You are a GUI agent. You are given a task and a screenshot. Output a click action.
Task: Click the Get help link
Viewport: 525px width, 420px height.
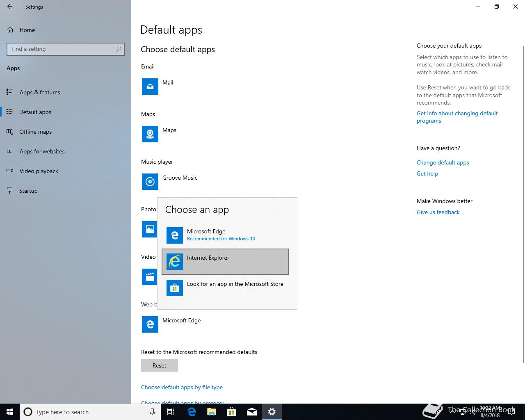(427, 173)
